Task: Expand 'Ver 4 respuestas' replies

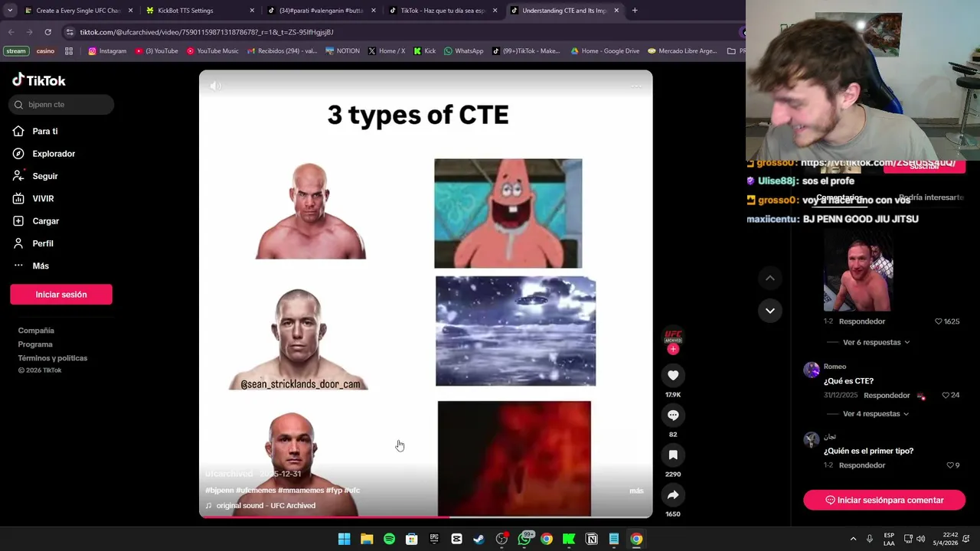Action: (876, 414)
